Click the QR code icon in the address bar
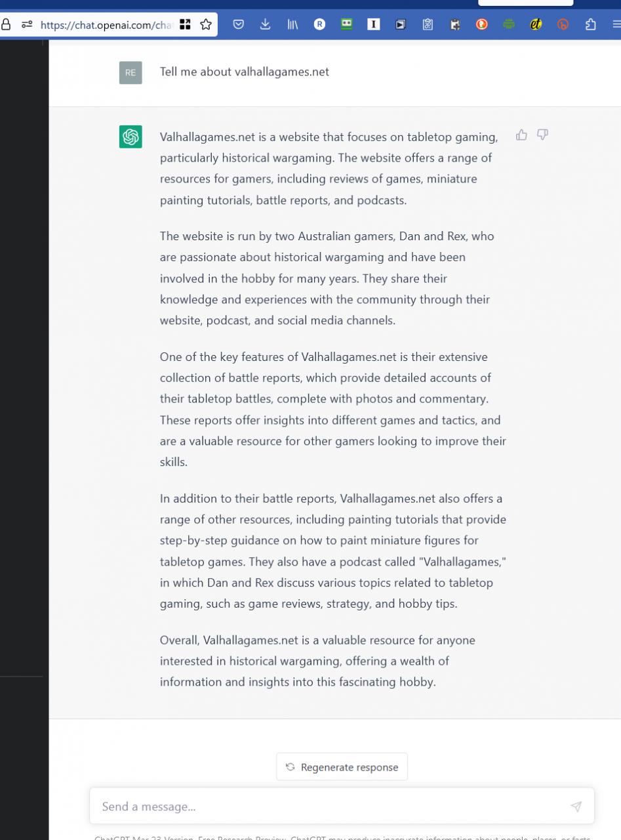The image size is (621, 840). 186,25
